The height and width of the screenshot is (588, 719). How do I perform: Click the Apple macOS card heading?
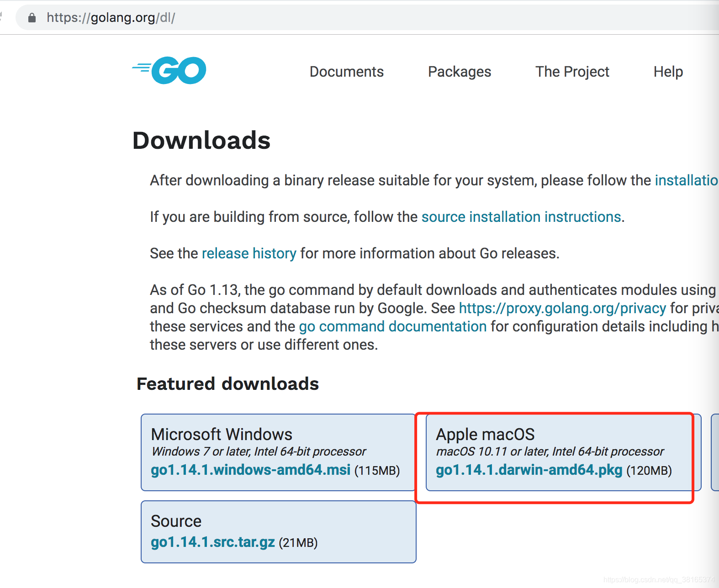(485, 434)
